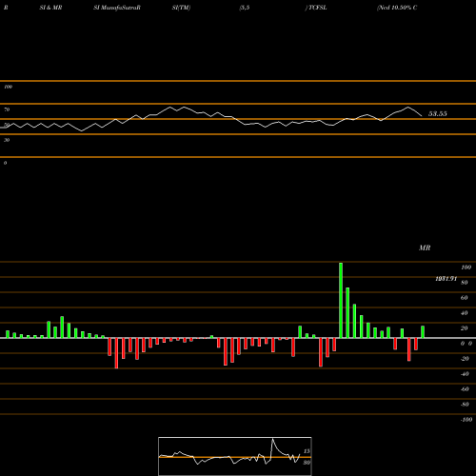Click the 'SI MunafaSutraR' header text
Viewport: 476px width, 476px height.
tap(117, 8)
